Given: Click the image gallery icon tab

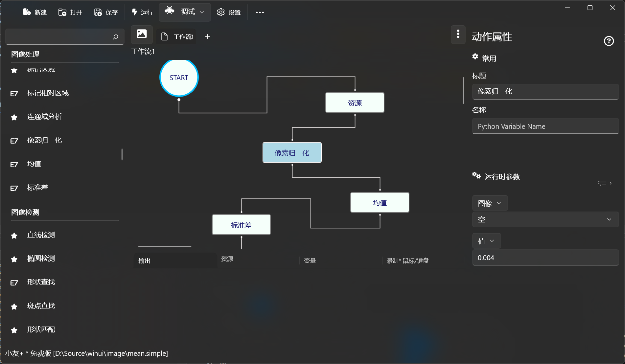Looking at the screenshot, I should pyautogui.click(x=142, y=34).
